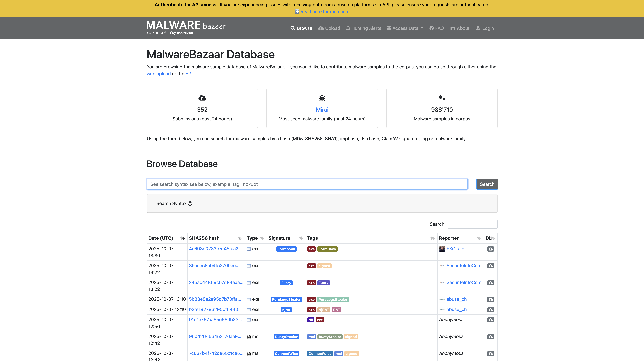Expand the Search Syntax panel
This screenshot has width=644, height=361.
[x=172, y=203]
